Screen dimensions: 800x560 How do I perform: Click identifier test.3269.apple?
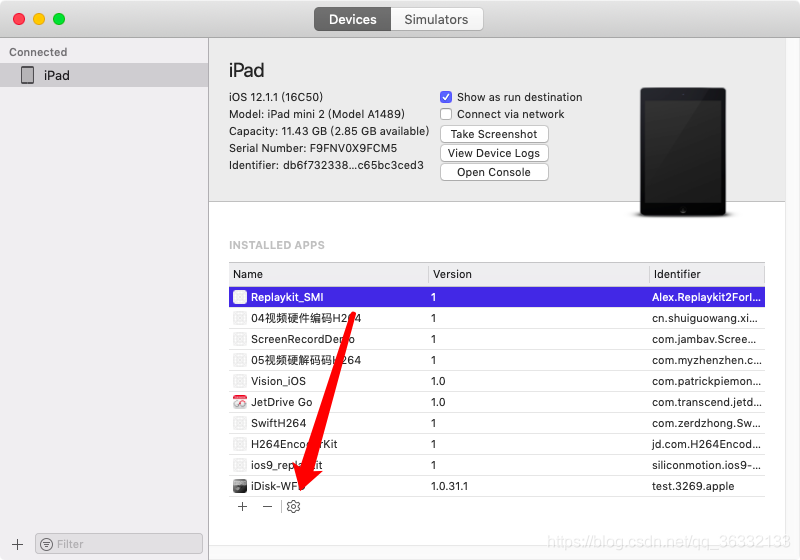click(693, 486)
